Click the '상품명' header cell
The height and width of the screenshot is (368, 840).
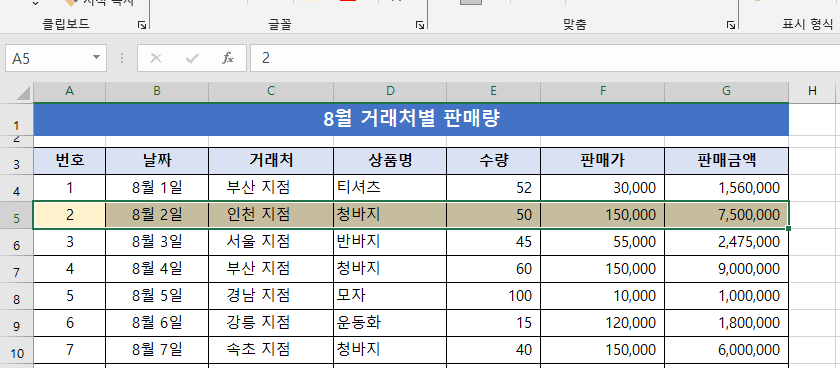click(x=390, y=160)
